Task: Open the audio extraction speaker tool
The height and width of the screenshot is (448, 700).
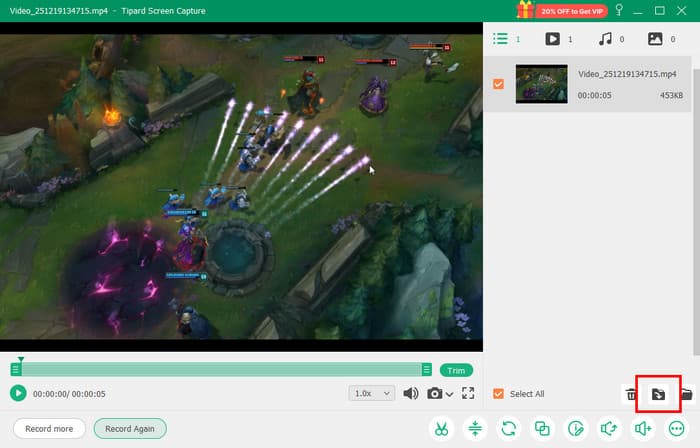Action: coord(609,429)
